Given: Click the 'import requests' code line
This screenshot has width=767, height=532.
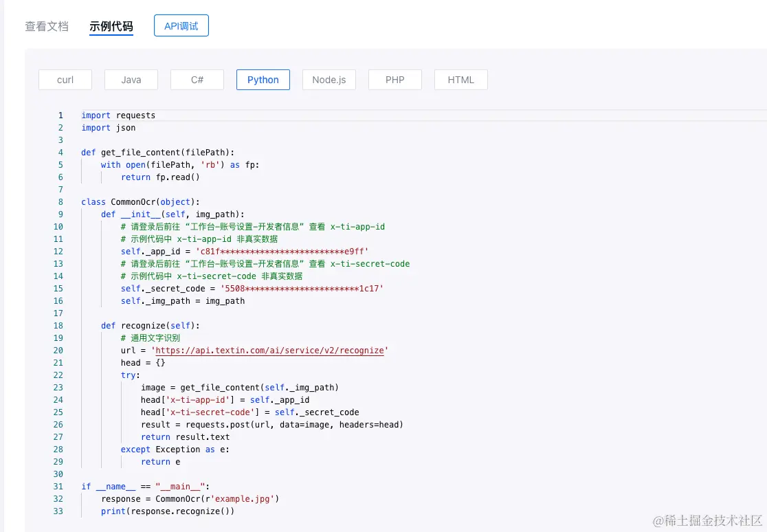Looking at the screenshot, I should 118,115.
